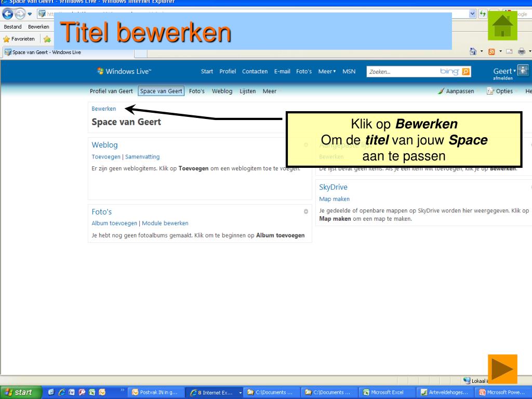Open the '8 Internet Ex...' taskbar group

(x=215, y=393)
